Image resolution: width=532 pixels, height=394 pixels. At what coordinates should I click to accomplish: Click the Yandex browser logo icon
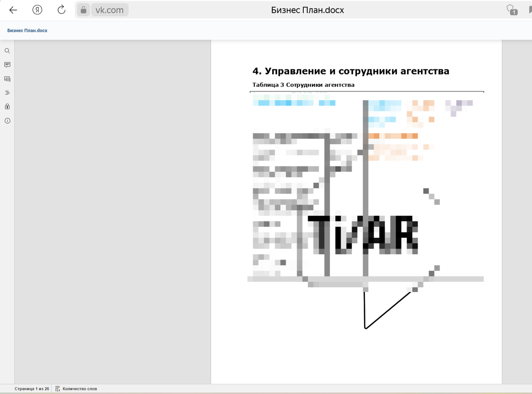click(37, 10)
